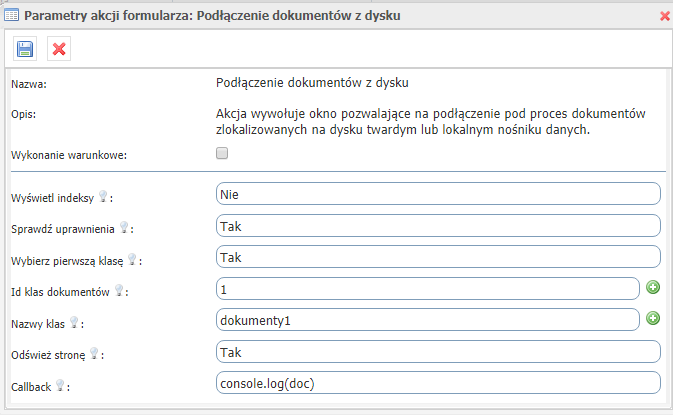Add another Nazwy klas entry with green plus

[653, 319]
